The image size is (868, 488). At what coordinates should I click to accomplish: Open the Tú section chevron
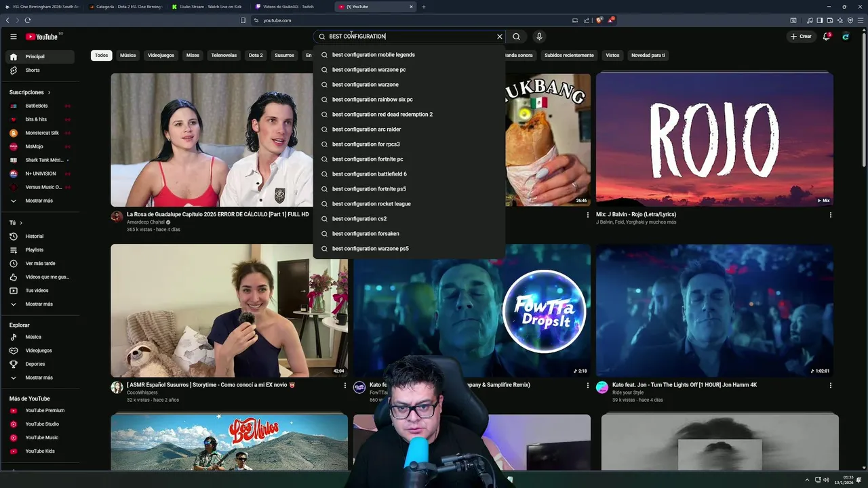21,223
